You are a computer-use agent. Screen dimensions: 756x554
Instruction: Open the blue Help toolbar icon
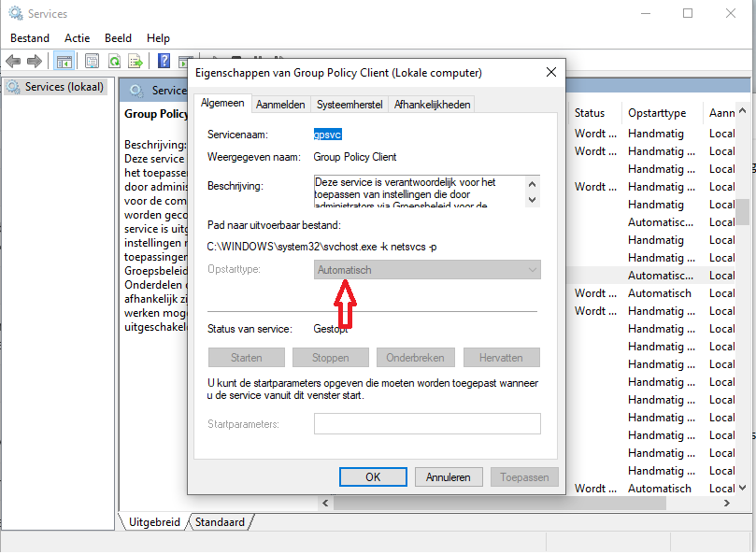(164, 61)
